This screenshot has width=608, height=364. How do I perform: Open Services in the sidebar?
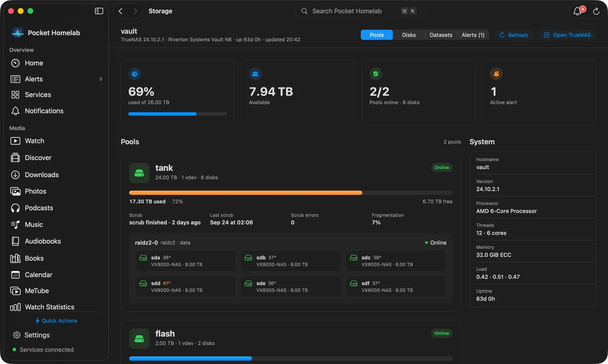(x=56, y=95)
